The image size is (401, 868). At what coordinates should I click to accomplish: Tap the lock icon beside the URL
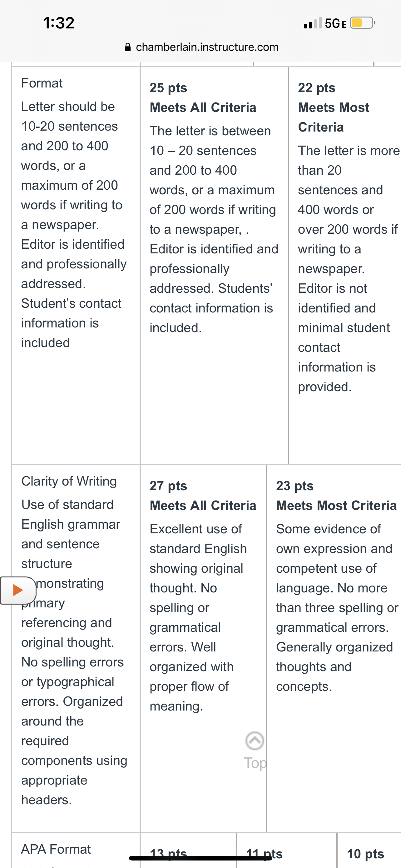click(x=128, y=47)
